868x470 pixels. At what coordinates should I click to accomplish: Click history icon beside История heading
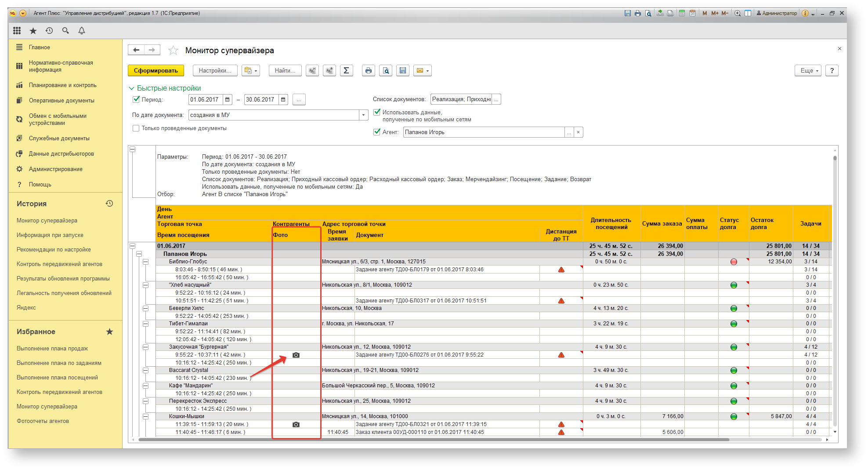click(x=109, y=204)
